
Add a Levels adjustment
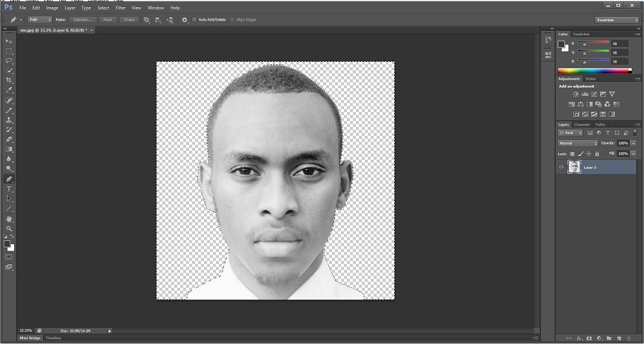[x=585, y=94]
